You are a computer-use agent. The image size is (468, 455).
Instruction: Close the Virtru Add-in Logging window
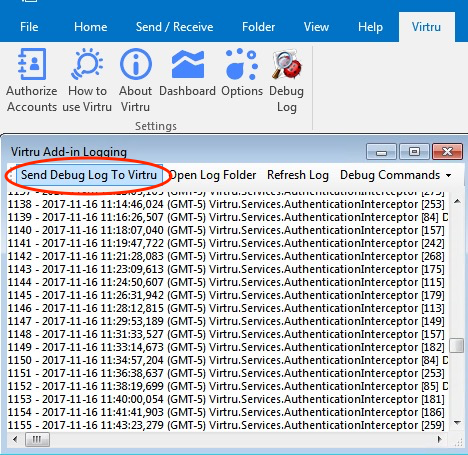click(447, 152)
